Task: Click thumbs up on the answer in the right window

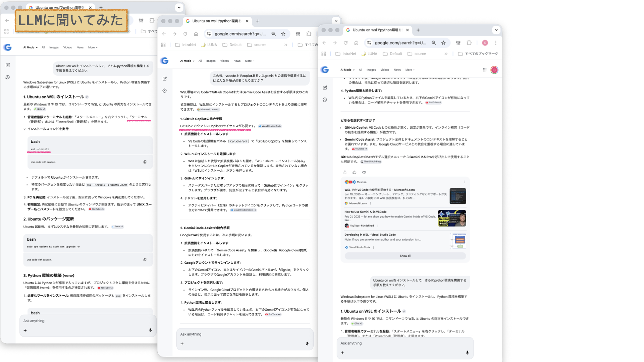Action: pyautogui.click(x=354, y=172)
